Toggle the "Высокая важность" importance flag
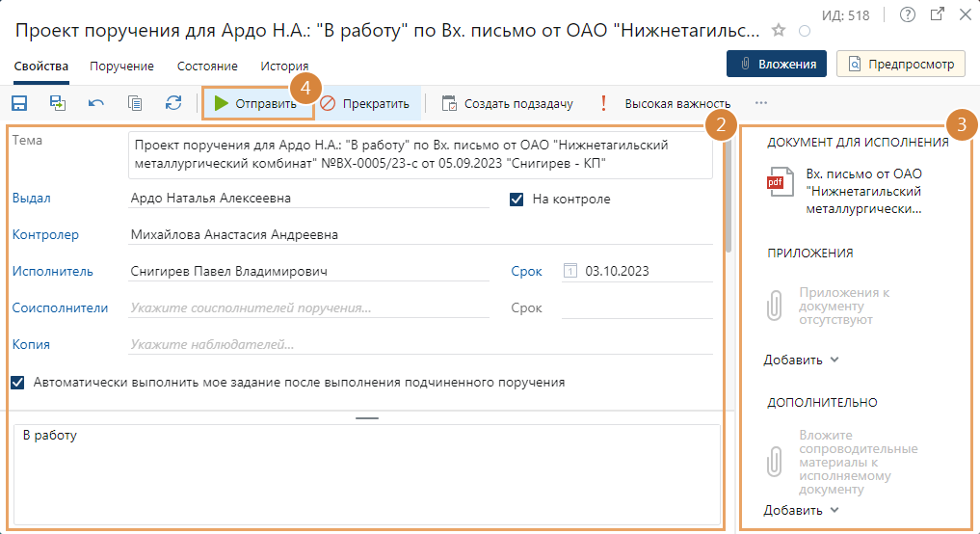The height and width of the screenshot is (534, 980). (x=667, y=103)
